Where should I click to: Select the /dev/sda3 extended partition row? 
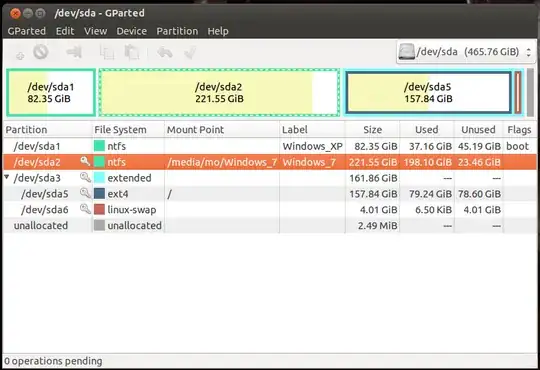click(270, 178)
